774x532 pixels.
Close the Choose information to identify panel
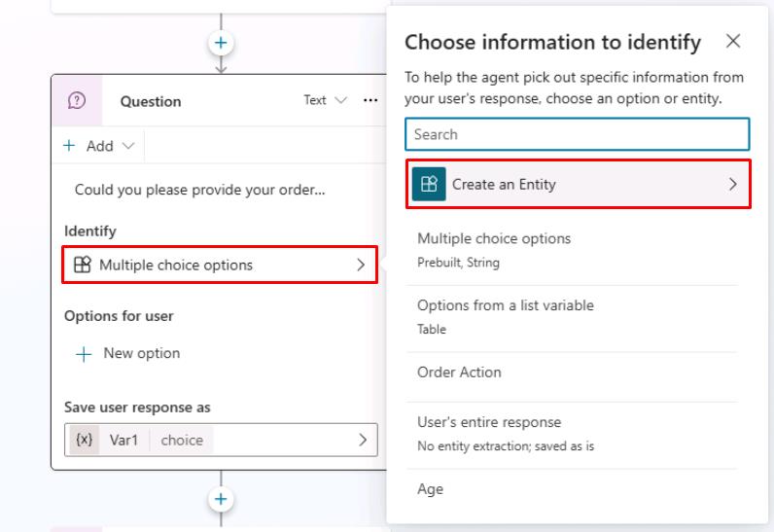coord(733,41)
